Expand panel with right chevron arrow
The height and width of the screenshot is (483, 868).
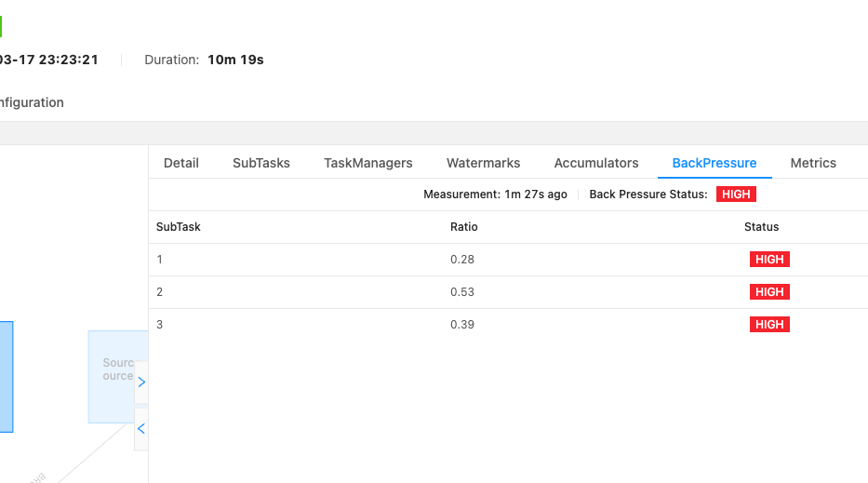click(x=141, y=382)
